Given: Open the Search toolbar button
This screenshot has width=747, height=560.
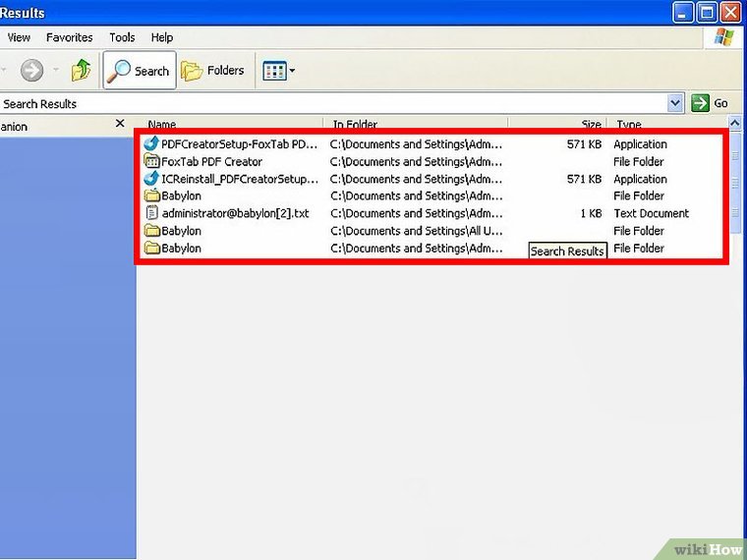Looking at the screenshot, I should point(140,71).
